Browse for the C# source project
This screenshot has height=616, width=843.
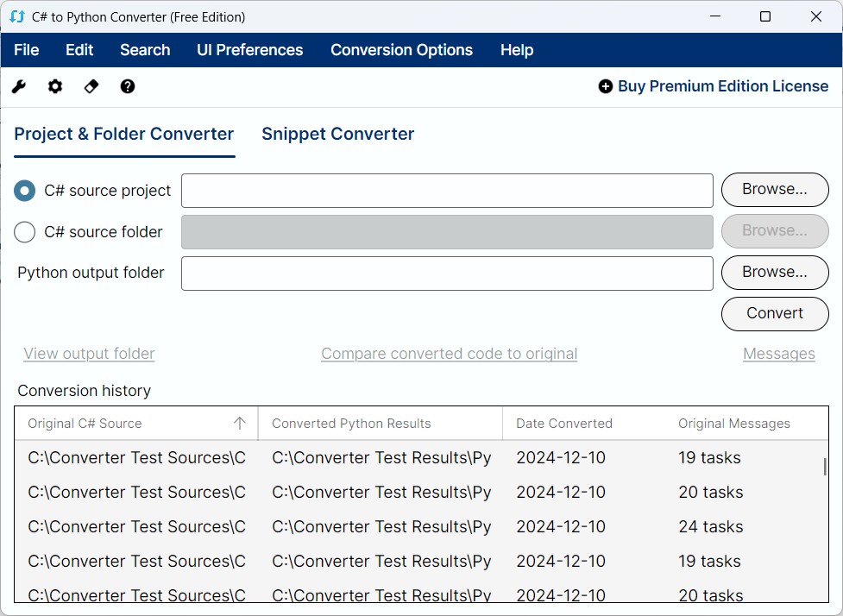[x=774, y=190]
